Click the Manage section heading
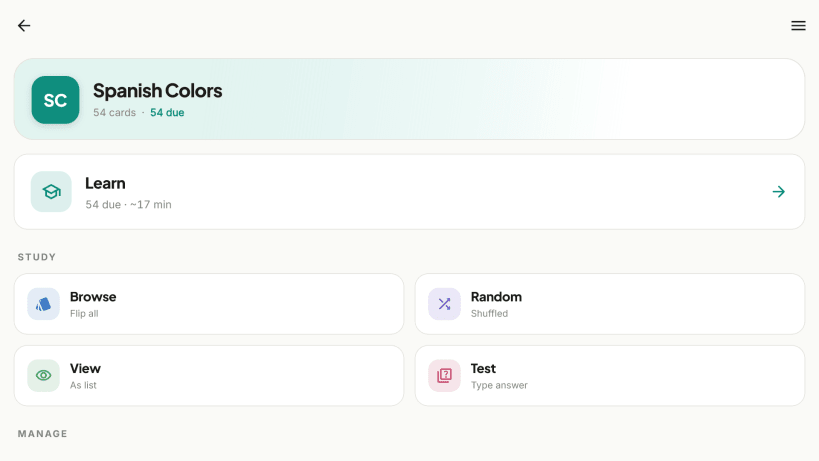The height and width of the screenshot is (461, 819). point(42,434)
